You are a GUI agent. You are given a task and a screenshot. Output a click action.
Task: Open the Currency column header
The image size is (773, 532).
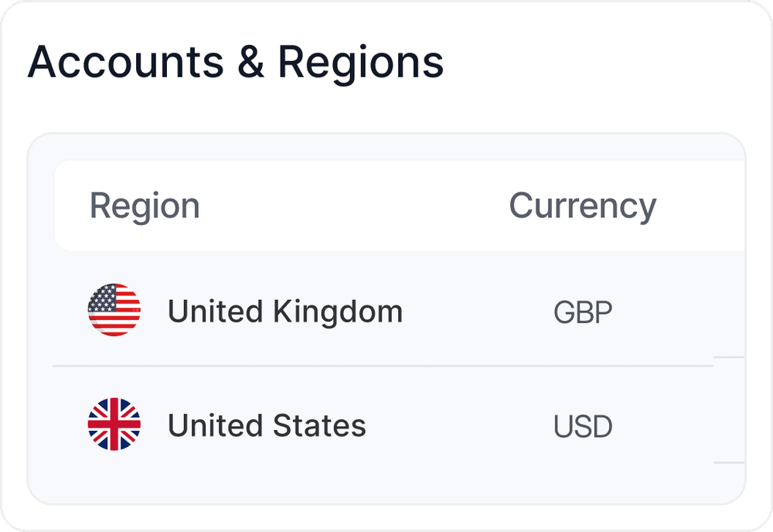coord(582,205)
